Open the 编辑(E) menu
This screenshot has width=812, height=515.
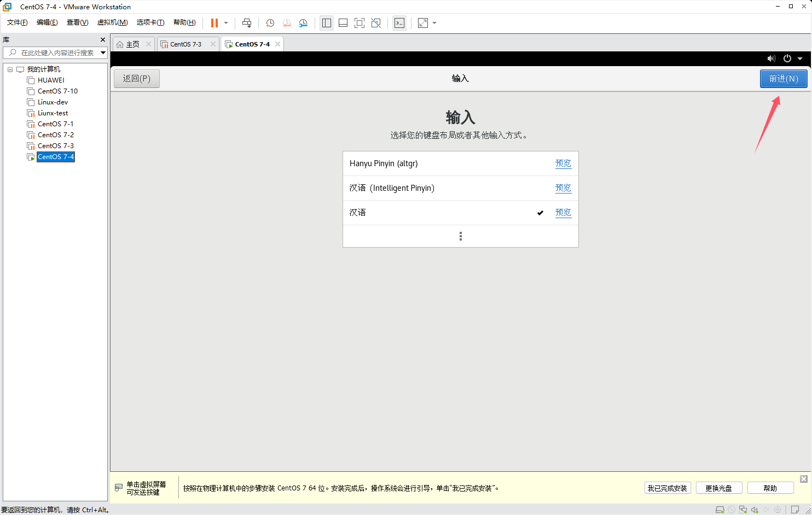click(47, 22)
